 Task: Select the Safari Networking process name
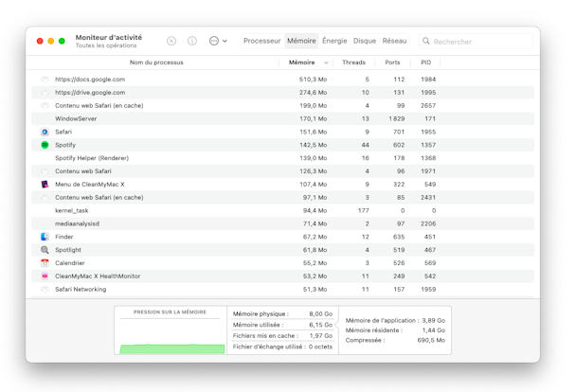point(81,289)
